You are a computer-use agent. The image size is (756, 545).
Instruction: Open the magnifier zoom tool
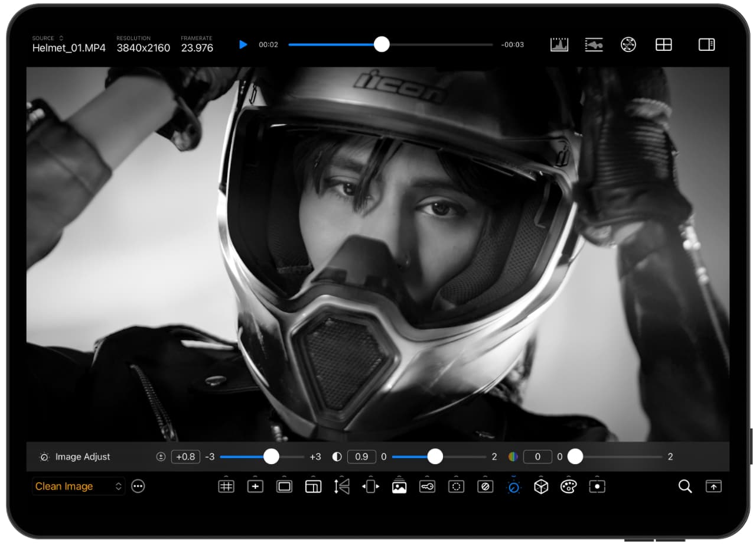pyautogui.click(x=685, y=486)
